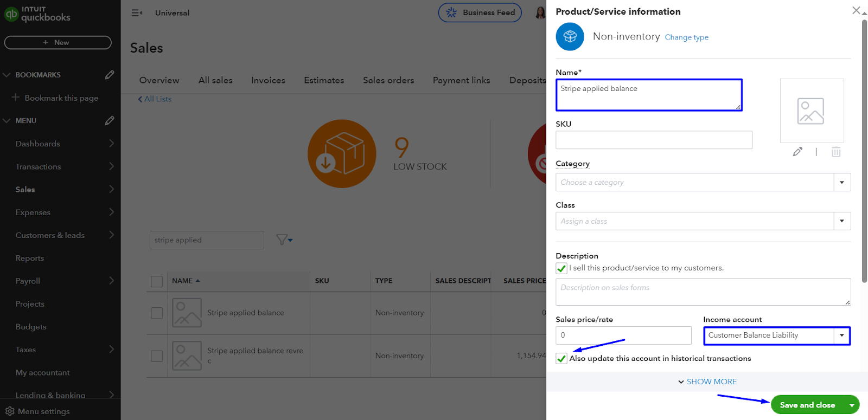
Task: Collapse the MENU section
Action: tap(7, 120)
